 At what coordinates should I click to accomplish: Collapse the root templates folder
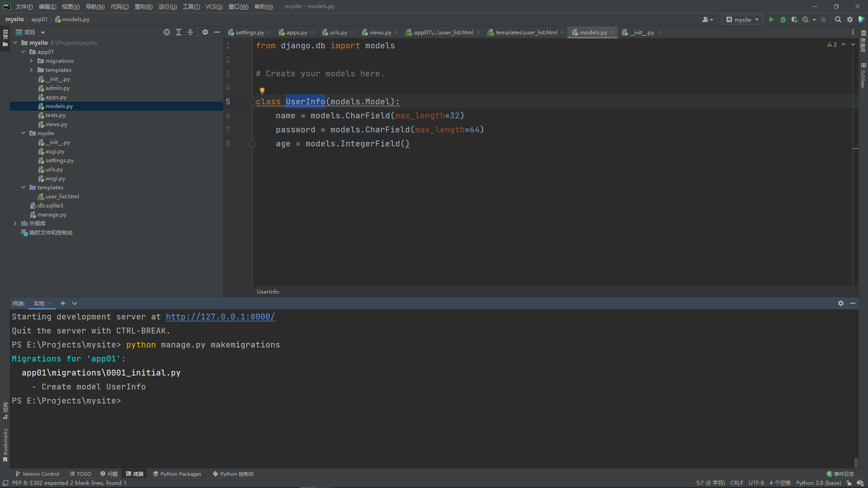coord(23,188)
